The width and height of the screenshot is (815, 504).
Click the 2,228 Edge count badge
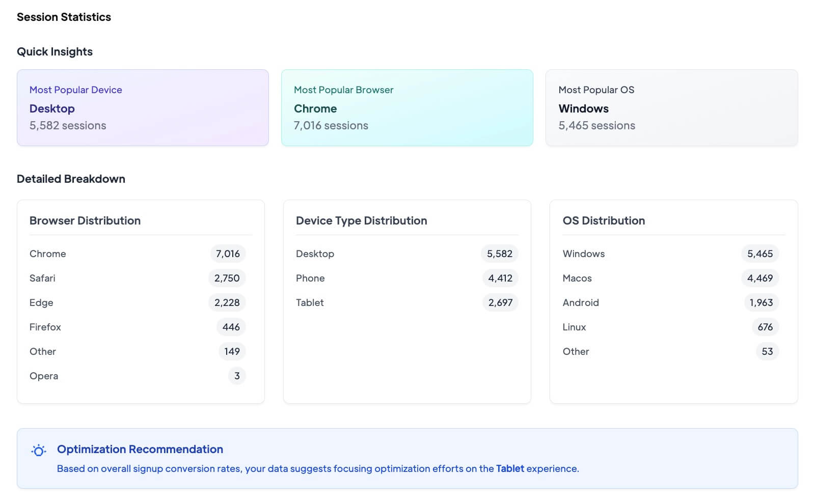(x=227, y=302)
